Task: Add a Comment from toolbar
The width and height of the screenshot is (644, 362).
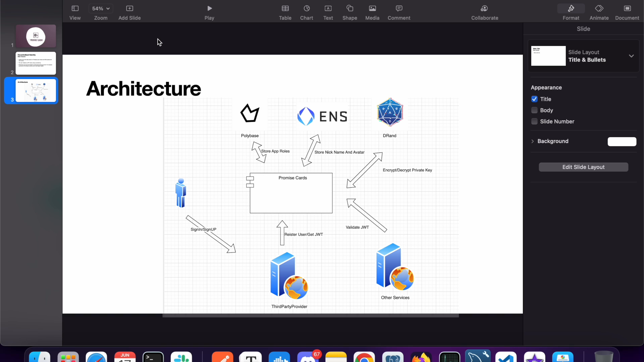Action: (x=399, y=9)
